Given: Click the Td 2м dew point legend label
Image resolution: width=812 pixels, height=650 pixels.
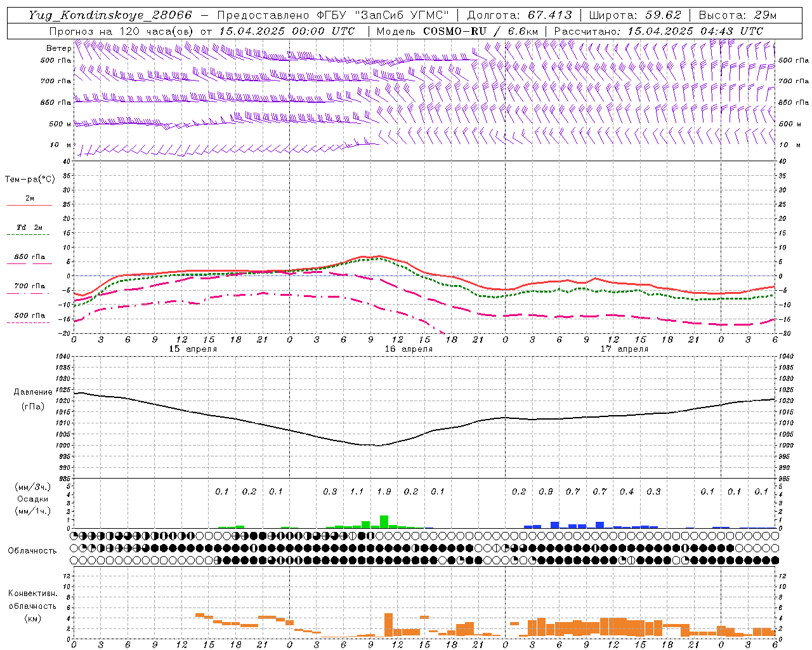Looking at the screenshot, I should [x=29, y=227].
